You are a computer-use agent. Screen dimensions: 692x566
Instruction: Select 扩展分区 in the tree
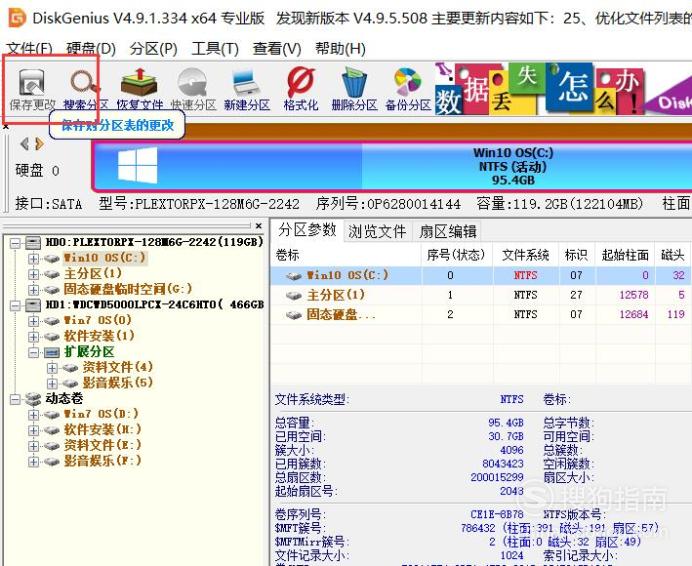tap(89, 351)
